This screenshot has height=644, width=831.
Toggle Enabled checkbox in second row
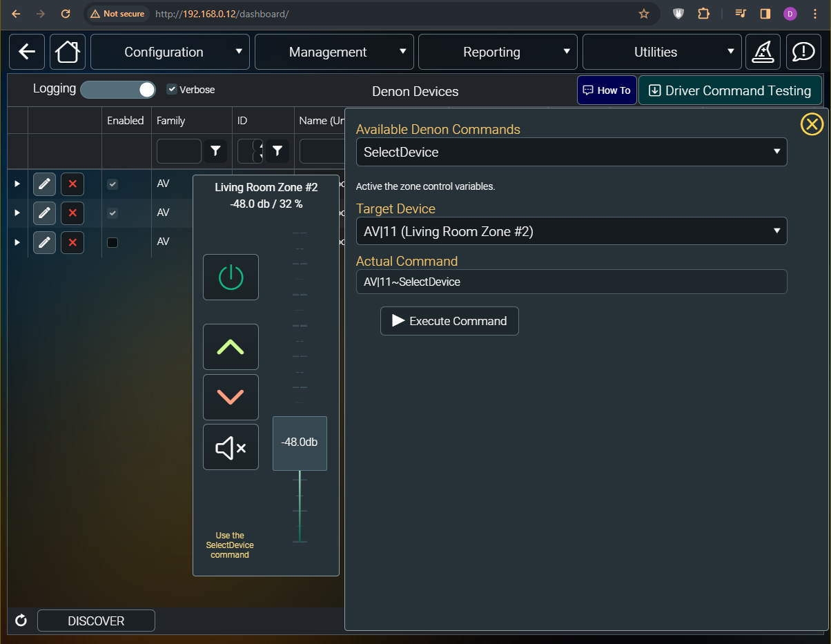pos(113,213)
